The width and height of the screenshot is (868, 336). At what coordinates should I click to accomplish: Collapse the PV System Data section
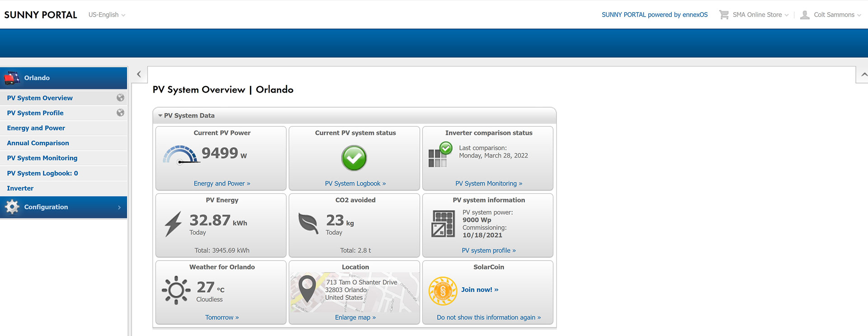[x=160, y=116]
